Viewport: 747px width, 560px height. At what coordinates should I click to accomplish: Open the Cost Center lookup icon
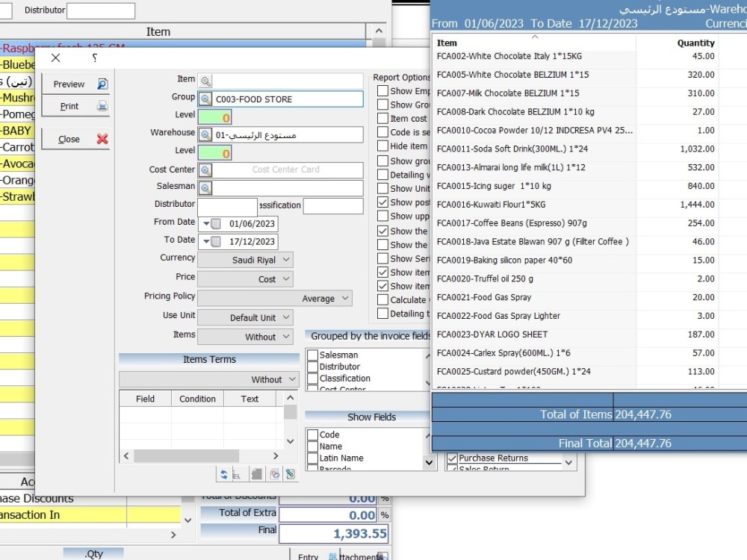[x=205, y=170]
